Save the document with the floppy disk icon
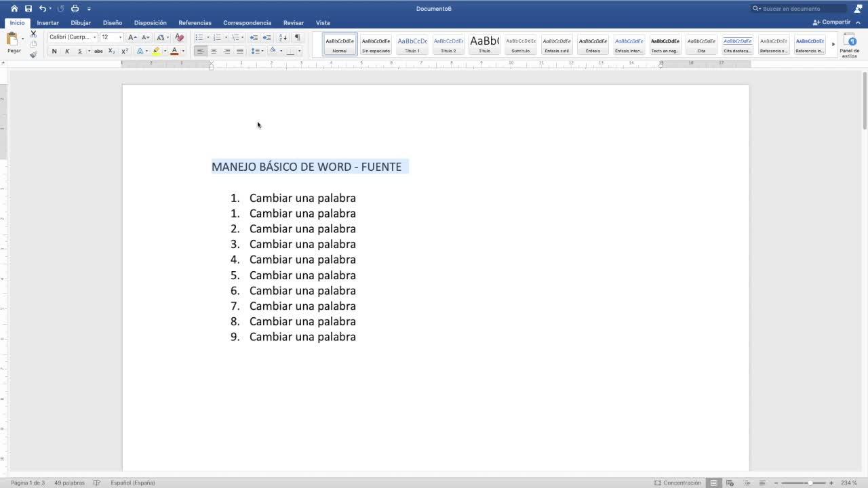This screenshot has height=488, width=868. pyautogui.click(x=28, y=9)
